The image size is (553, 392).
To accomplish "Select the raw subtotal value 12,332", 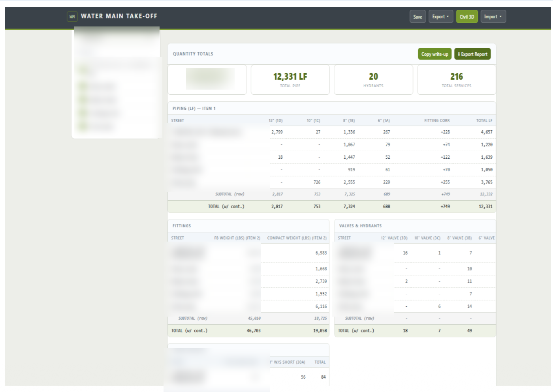I will (x=486, y=194).
